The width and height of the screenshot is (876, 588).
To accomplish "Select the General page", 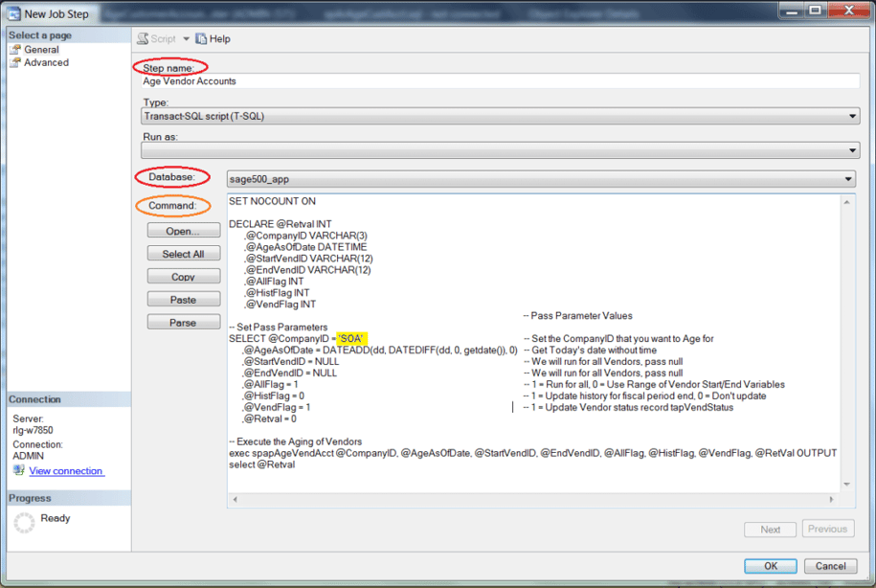I will click(x=41, y=50).
